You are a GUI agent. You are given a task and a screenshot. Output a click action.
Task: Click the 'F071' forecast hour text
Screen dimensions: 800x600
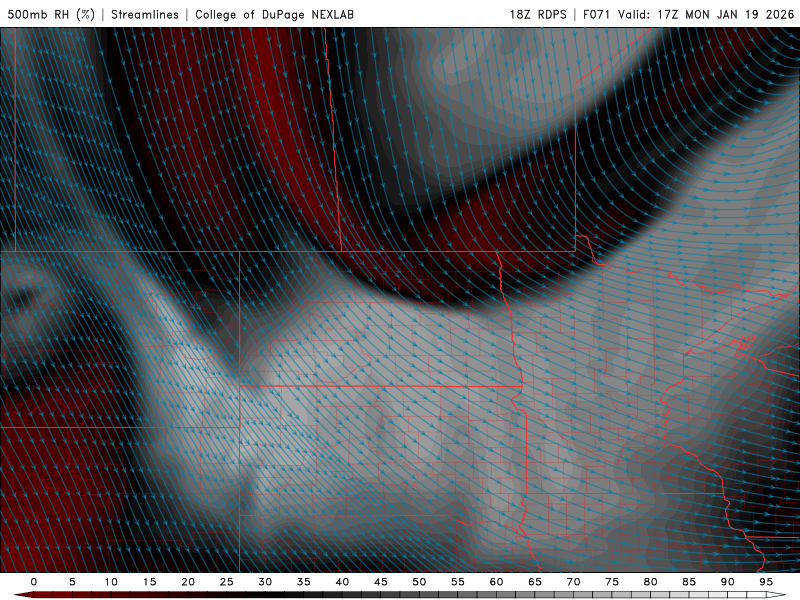[x=596, y=14]
